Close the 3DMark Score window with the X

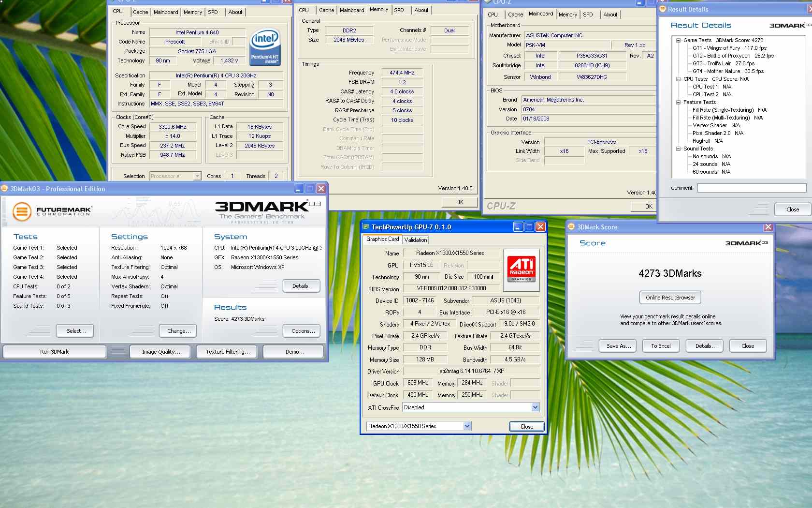pos(768,227)
